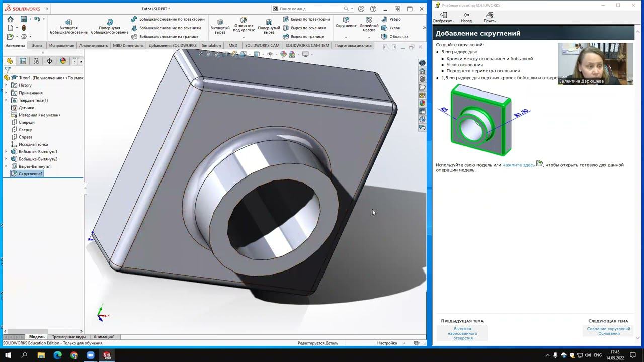The height and width of the screenshot is (362, 644).
Task: Select Бобышка/основание по сечениям
Action: [x=166, y=28]
